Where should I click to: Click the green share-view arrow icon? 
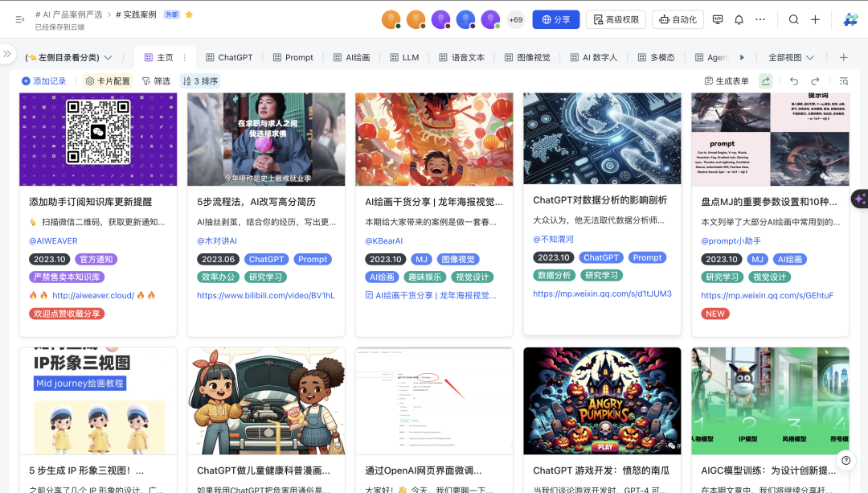click(x=765, y=81)
